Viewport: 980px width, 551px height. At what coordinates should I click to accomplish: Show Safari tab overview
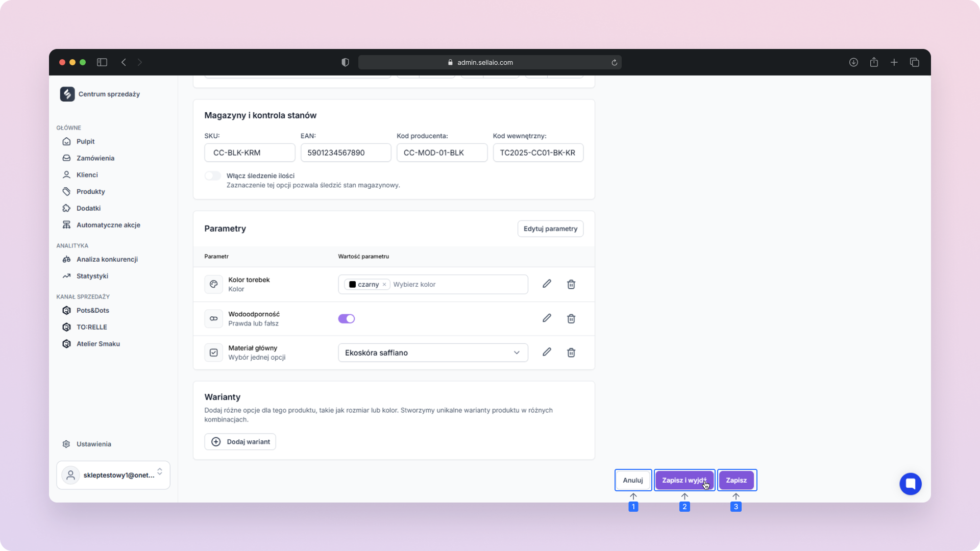(915, 62)
